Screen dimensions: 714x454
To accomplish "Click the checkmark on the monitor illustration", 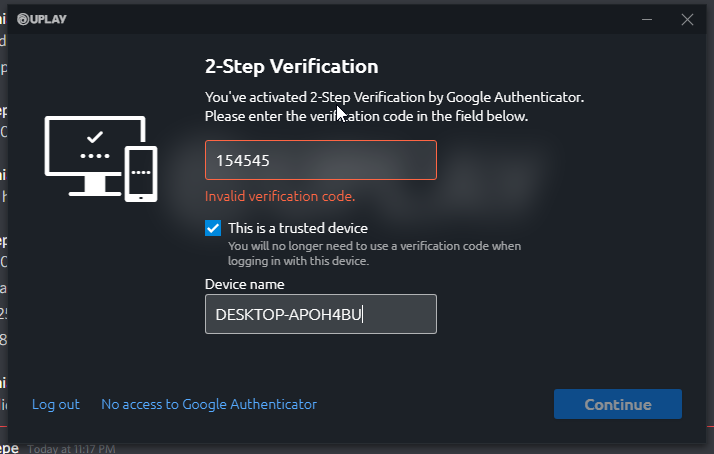I will point(95,135).
